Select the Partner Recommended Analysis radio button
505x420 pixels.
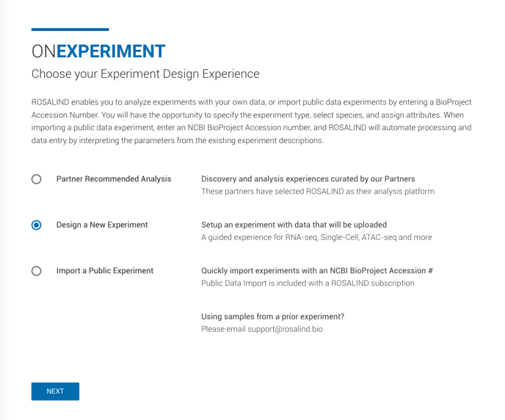37,179
